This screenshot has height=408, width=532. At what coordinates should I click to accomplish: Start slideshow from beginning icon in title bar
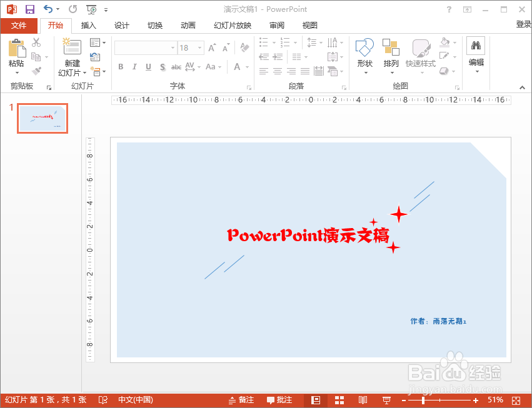click(x=92, y=9)
